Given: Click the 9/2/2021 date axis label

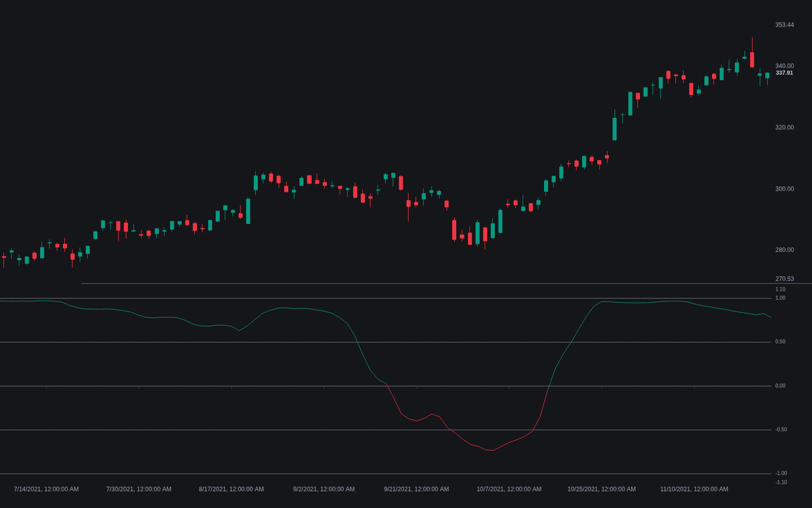Looking at the screenshot, I should click(324, 489).
